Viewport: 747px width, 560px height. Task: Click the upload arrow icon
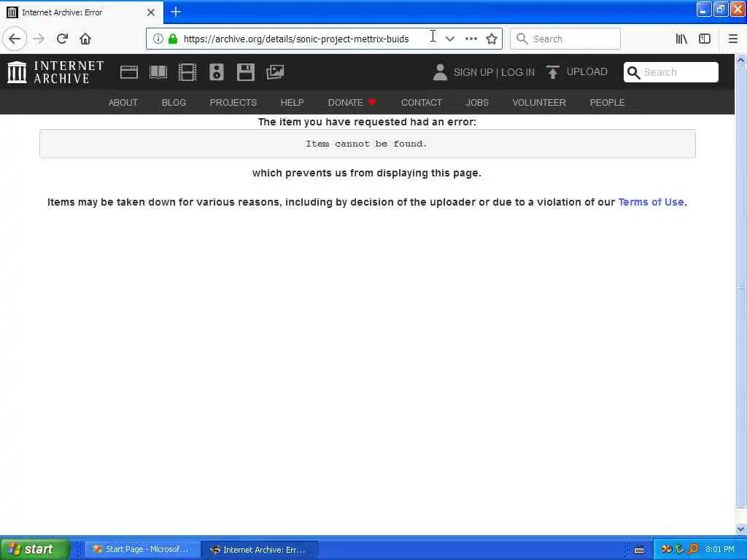(553, 72)
